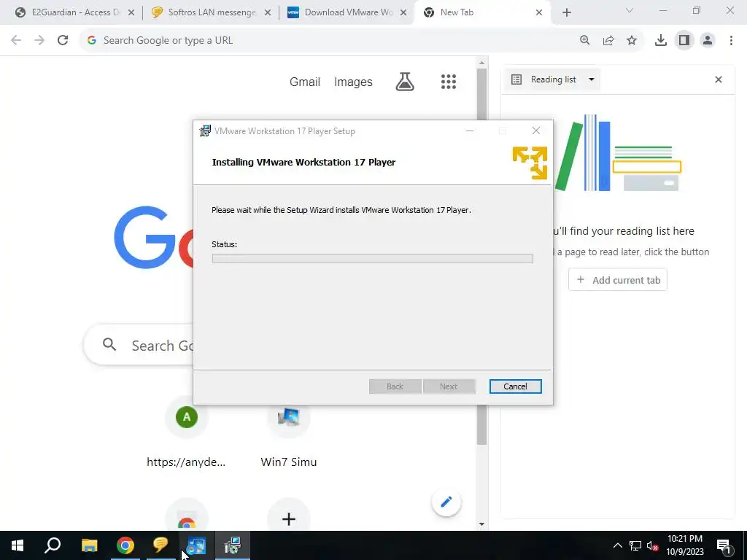
Task: Show hidden system tray icons
Action: pyautogui.click(x=617, y=545)
